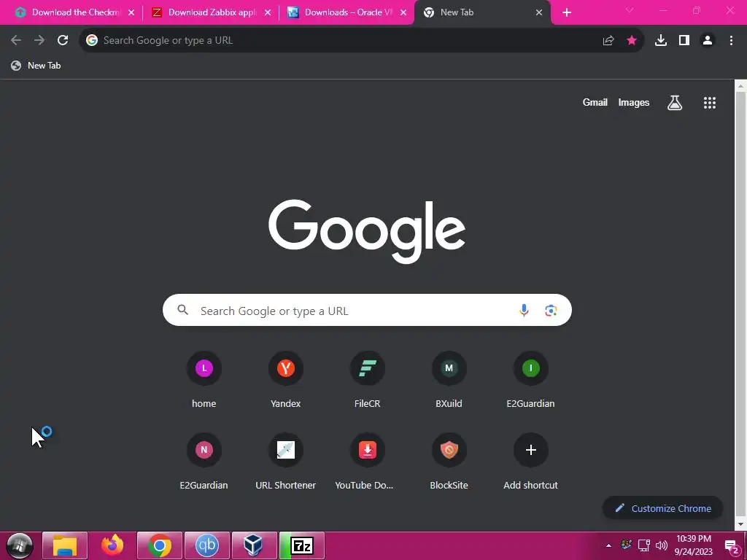This screenshot has height=560, width=747.
Task: Click the page vertical scrollbar down arrow
Action: point(740,524)
